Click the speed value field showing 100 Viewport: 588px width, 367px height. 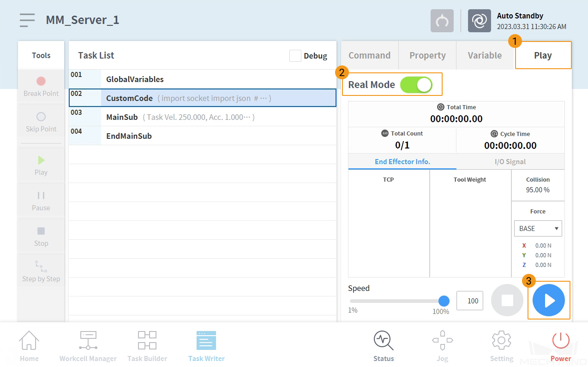coord(470,301)
